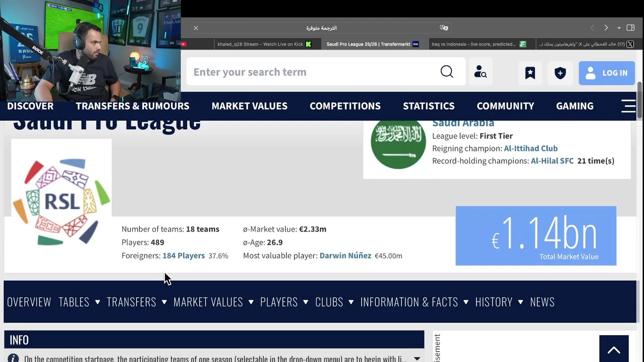Screen dimensions: 644x362
Task: Open the Al-Ittihad Club link
Action: click(x=531, y=148)
